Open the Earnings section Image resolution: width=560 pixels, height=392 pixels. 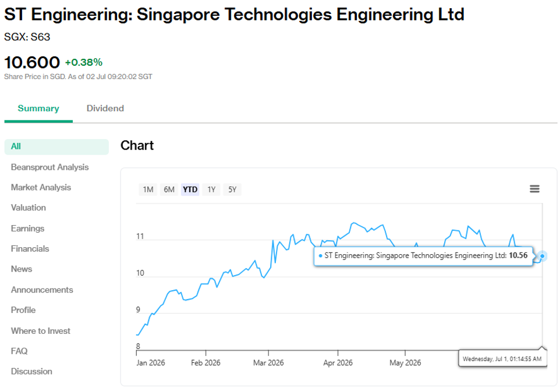27,229
